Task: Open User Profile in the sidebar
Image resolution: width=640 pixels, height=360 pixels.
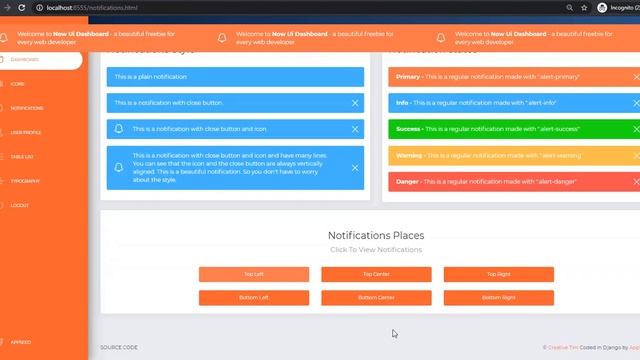Action: coord(25,133)
